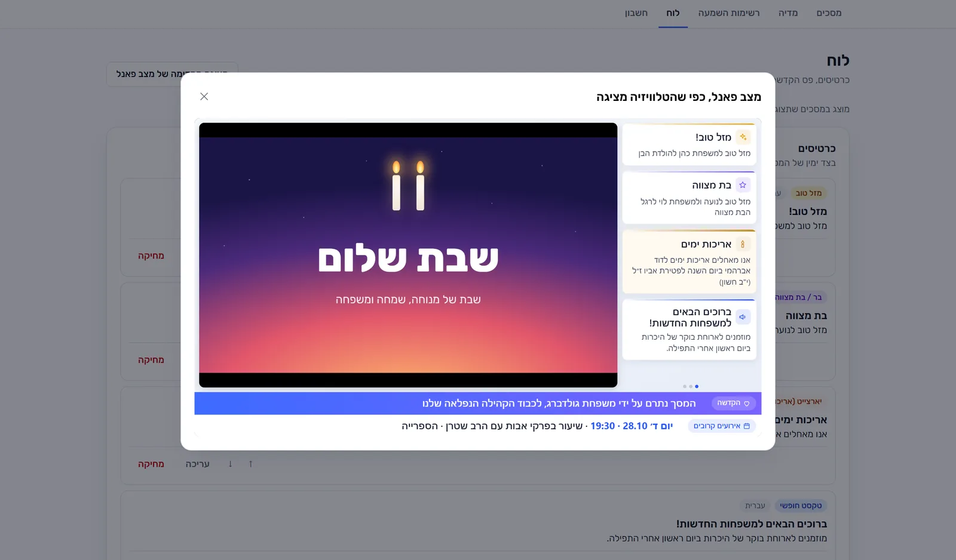Screen dimensions: 956x560
Task: Click the לוח page heading
Action: click(838, 61)
